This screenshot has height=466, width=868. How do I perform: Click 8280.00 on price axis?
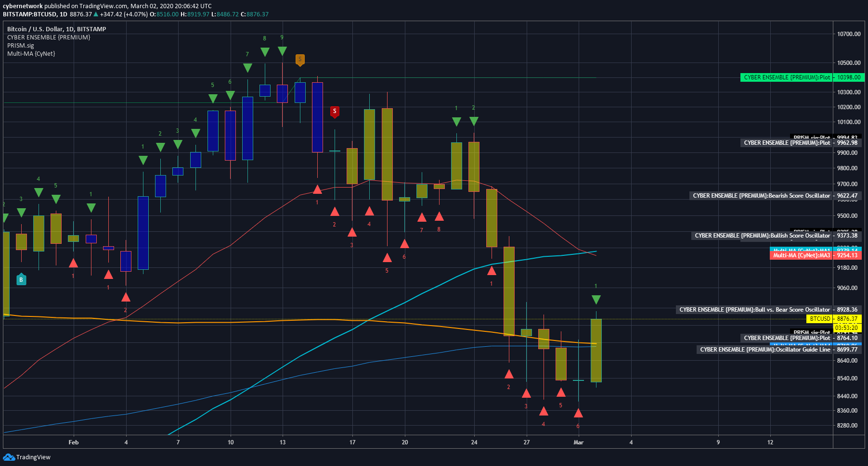click(x=847, y=426)
